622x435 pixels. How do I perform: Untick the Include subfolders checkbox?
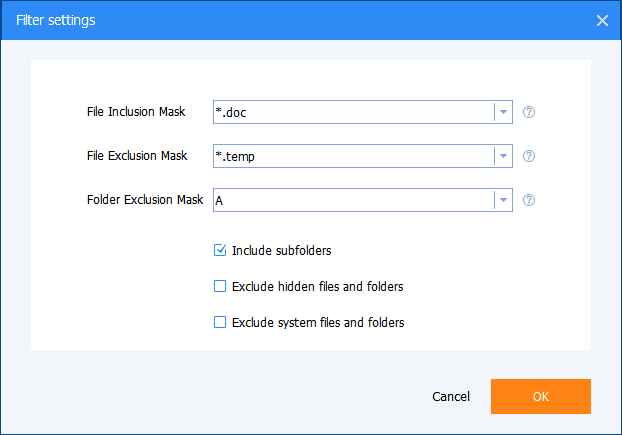tap(220, 250)
